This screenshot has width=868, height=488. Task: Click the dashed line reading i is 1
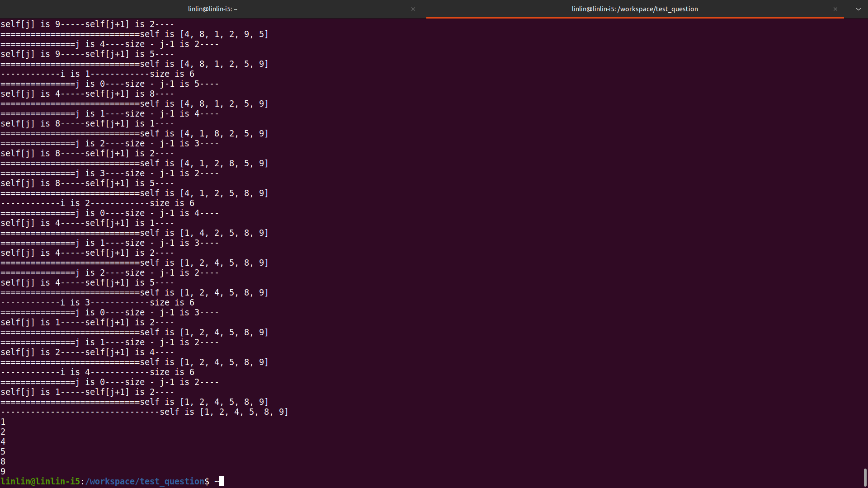pos(97,74)
